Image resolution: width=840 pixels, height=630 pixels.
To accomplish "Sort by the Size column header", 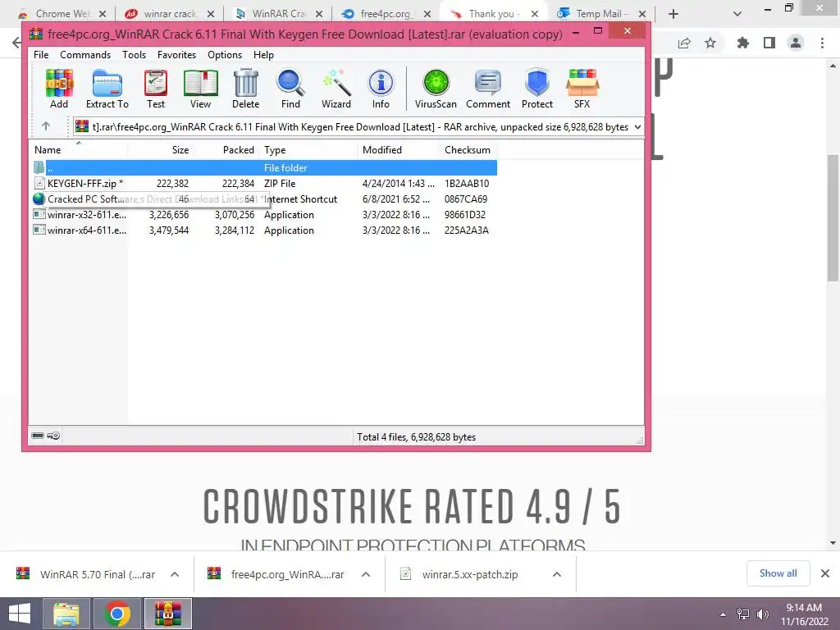I will tap(160, 150).
